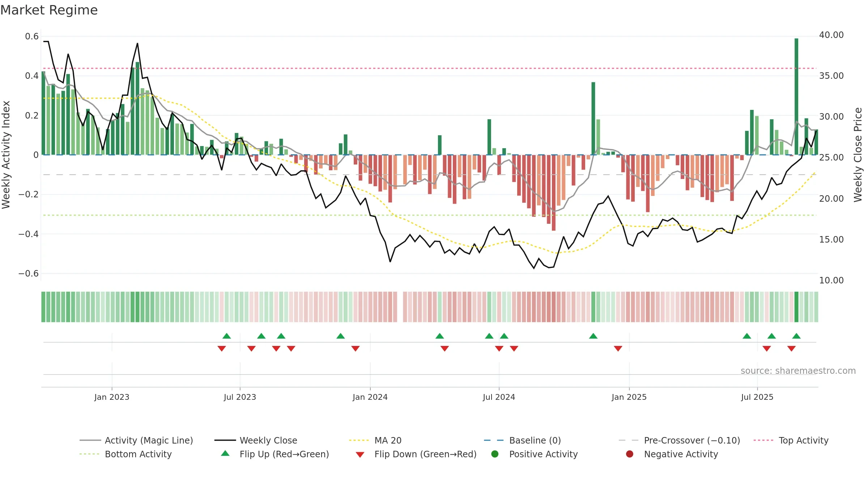This screenshot has width=868, height=488.
Task: Click the tallest green activity bar near 0.6
Action: pyautogui.click(x=796, y=97)
